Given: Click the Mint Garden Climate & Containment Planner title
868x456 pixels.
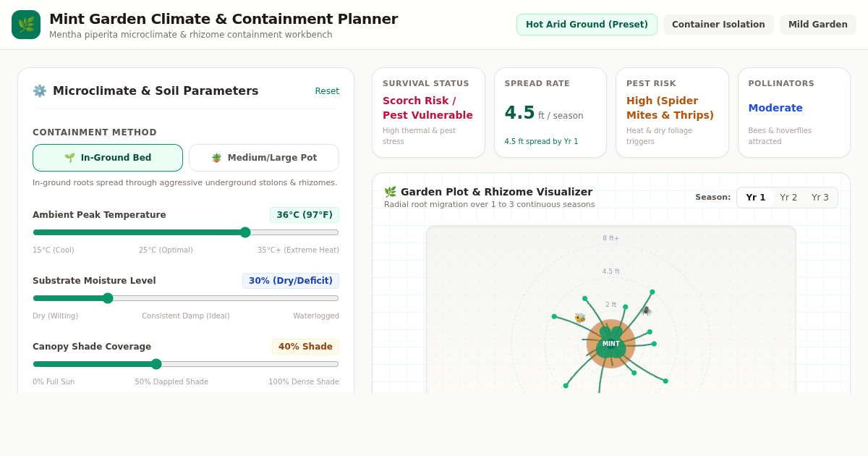Looking at the screenshot, I should click(x=224, y=19).
